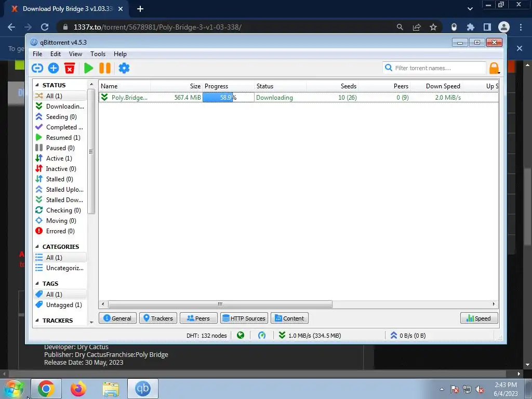This screenshot has height=399, width=532.
Task: Select the Stalled (0) filter
Action: (60, 179)
